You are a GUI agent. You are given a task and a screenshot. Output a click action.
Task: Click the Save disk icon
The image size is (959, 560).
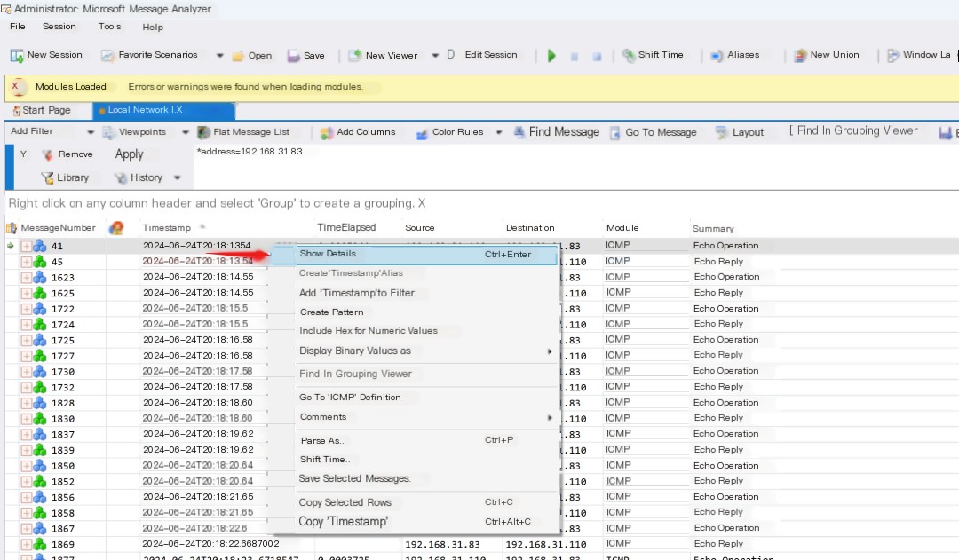[x=294, y=56]
